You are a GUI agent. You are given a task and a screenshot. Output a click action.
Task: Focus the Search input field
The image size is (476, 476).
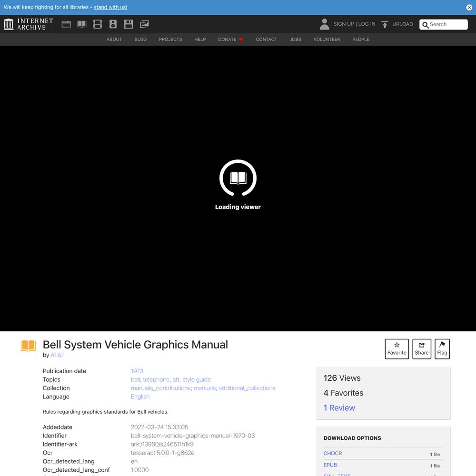pos(444,25)
